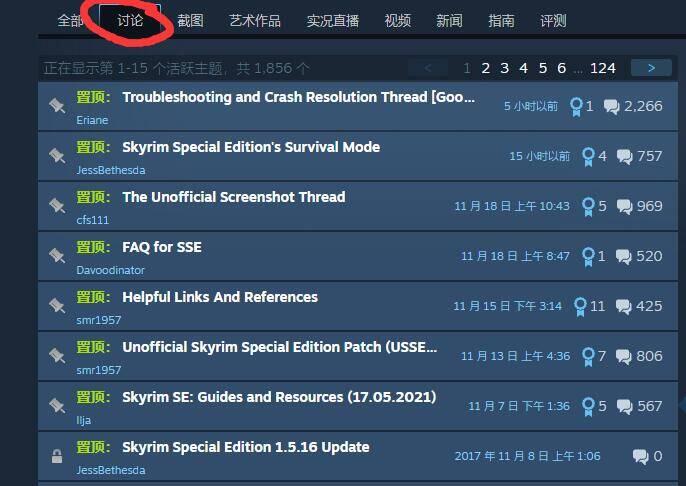686x486 pixels.
Task: Switch to the 评测 tab
Action: pos(553,21)
